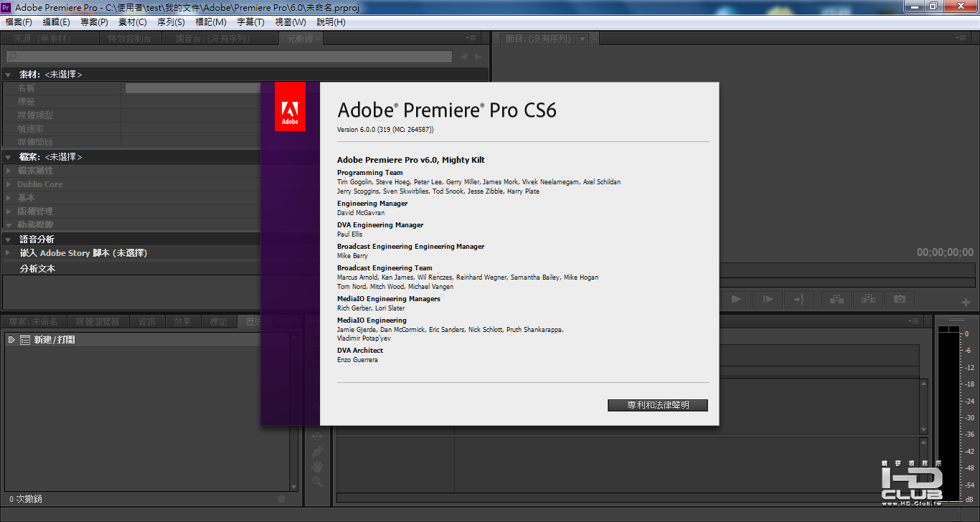Go to previous metadata search result
980x522 pixels.
[463, 57]
